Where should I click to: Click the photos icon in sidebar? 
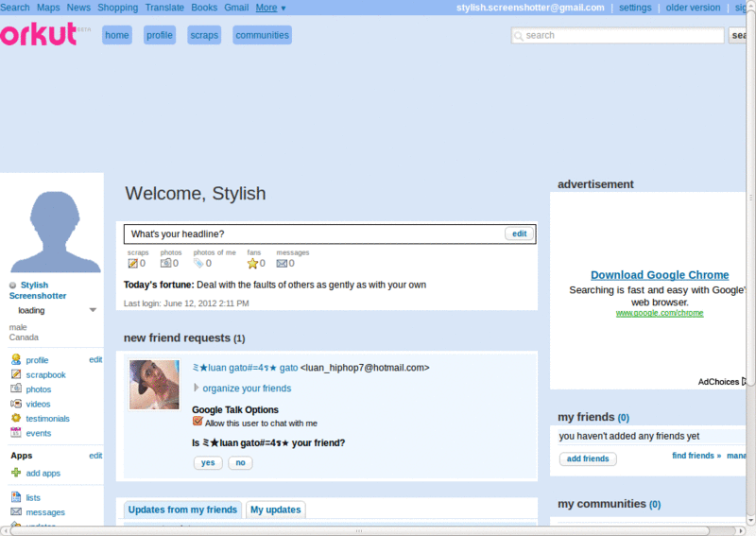(x=16, y=389)
